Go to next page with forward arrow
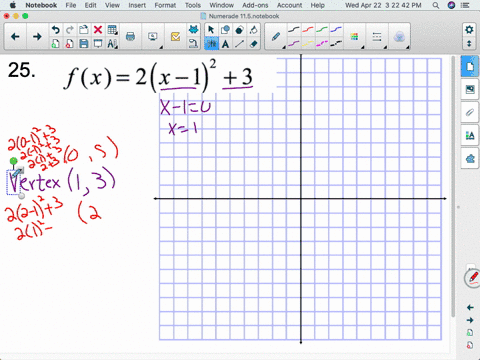 pyautogui.click(x=37, y=37)
